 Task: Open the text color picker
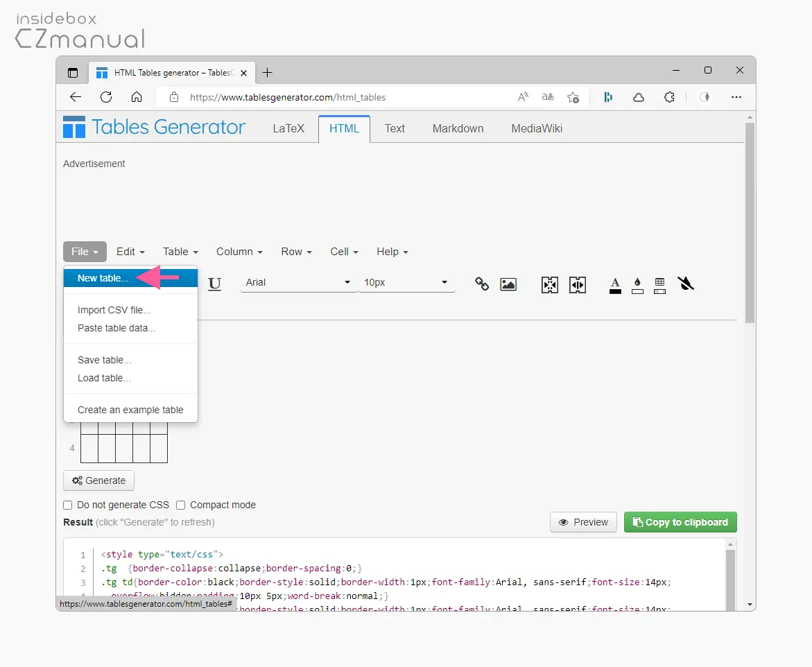pyautogui.click(x=615, y=286)
